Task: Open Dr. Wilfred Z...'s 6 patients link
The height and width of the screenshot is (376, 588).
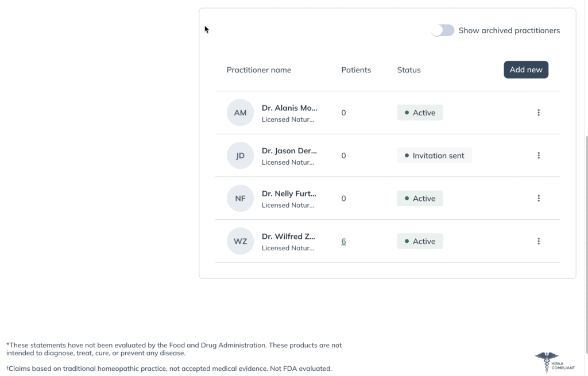Action: click(343, 242)
